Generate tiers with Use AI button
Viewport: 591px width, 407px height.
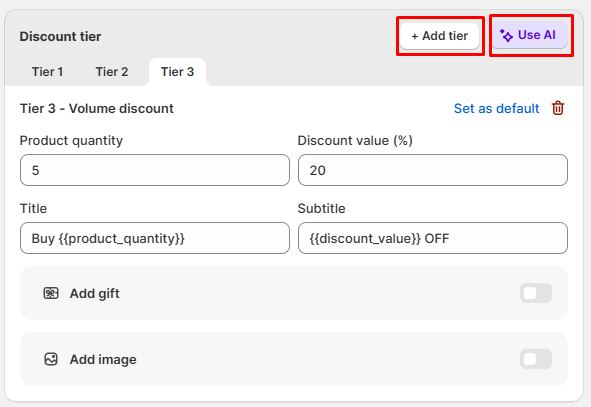(x=530, y=35)
